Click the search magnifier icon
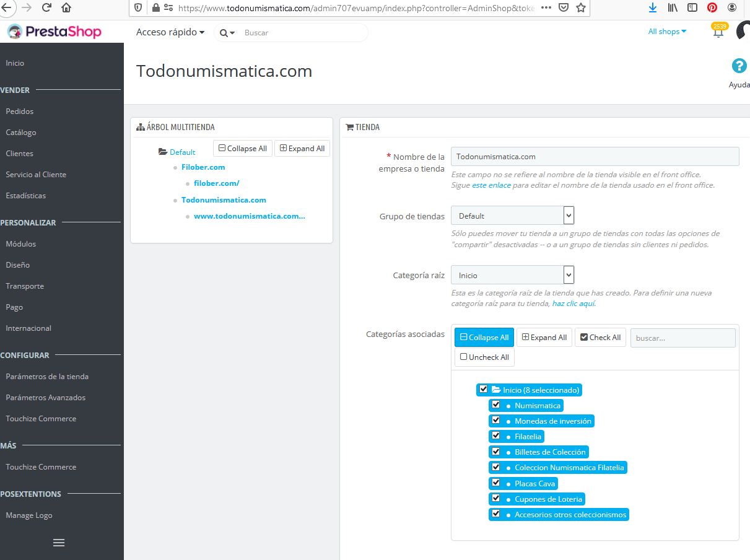Screen dimensions: 750x560 (x=224, y=33)
